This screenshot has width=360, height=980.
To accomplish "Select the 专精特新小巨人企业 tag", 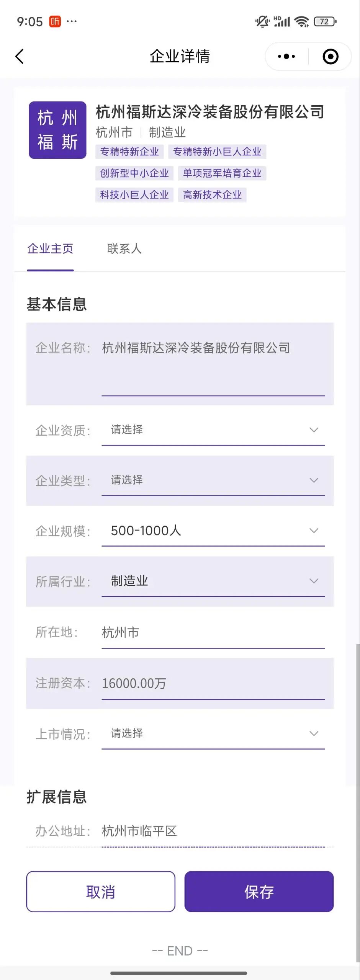I will [217, 152].
